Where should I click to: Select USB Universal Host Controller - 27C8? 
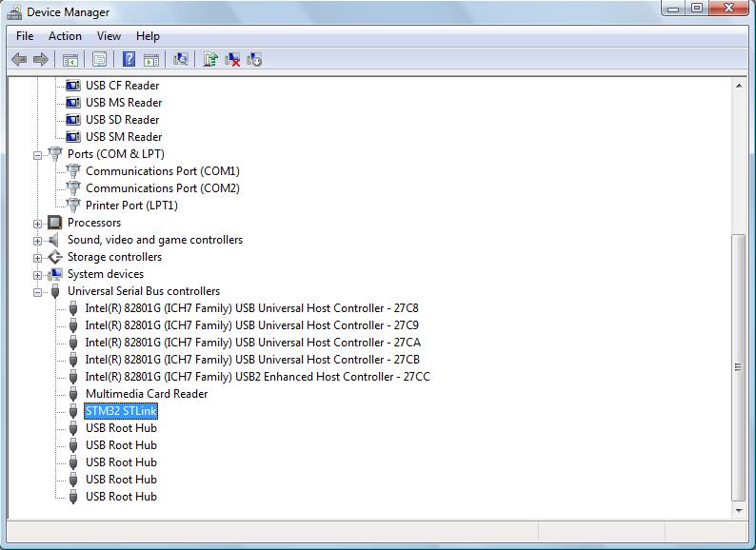[x=251, y=308]
